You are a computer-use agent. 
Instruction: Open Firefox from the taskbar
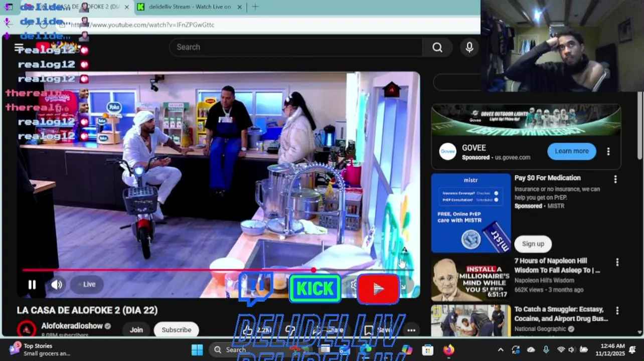pos(448,350)
